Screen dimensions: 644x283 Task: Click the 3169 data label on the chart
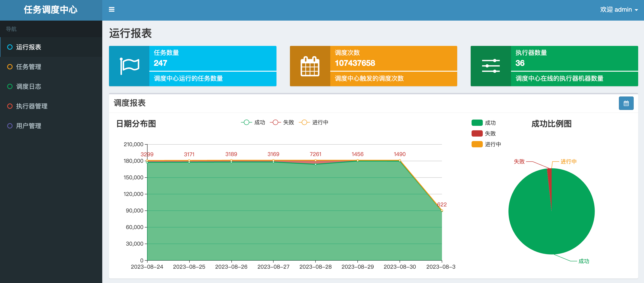273,154
